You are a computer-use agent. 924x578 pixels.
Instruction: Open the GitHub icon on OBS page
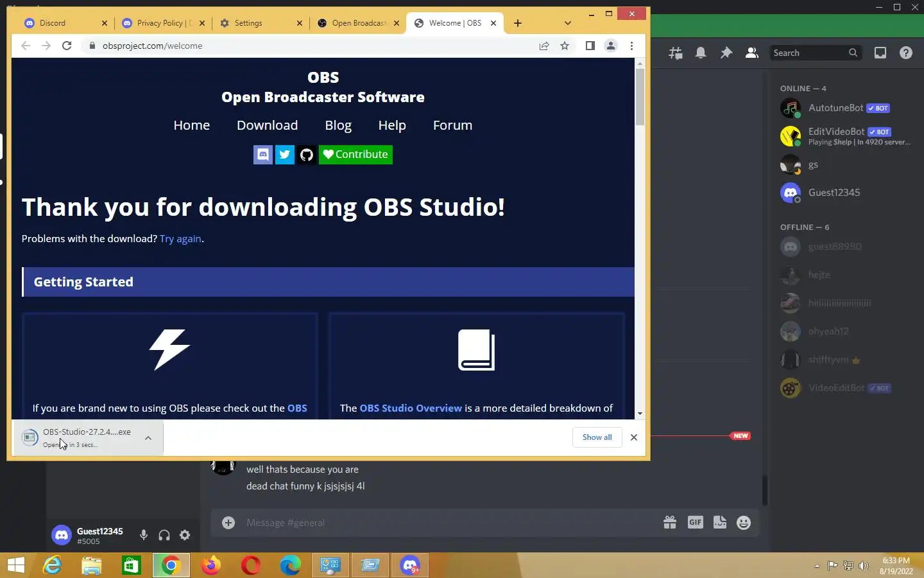pos(307,155)
